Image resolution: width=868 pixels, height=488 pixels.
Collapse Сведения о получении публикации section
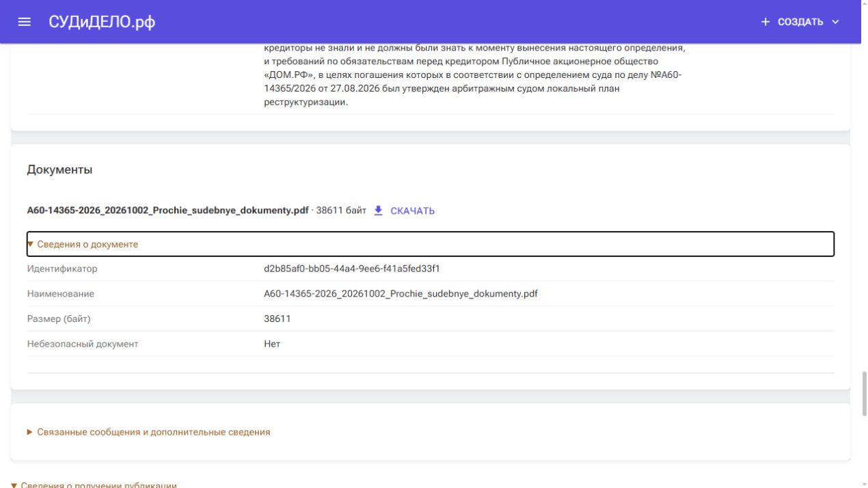point(94,485)
